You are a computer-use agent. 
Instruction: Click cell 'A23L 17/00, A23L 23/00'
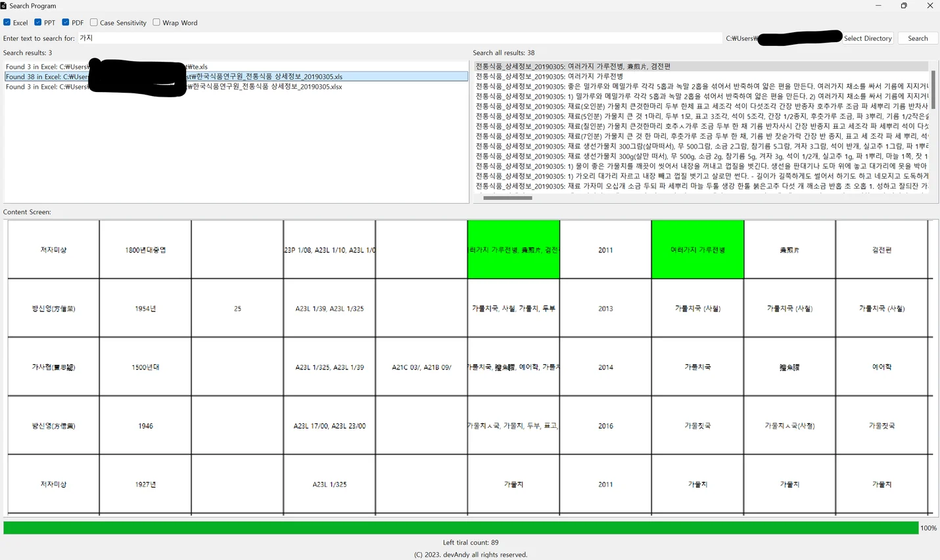[x=329, y=426]
